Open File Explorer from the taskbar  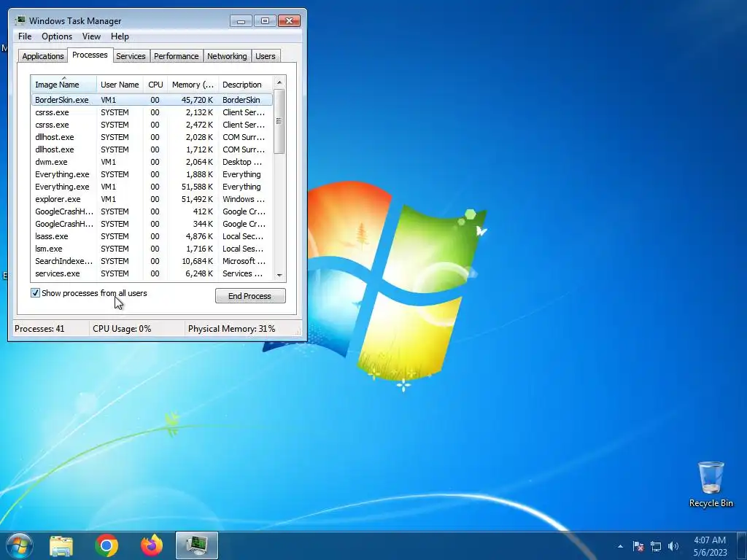click(x=61, y=545)
